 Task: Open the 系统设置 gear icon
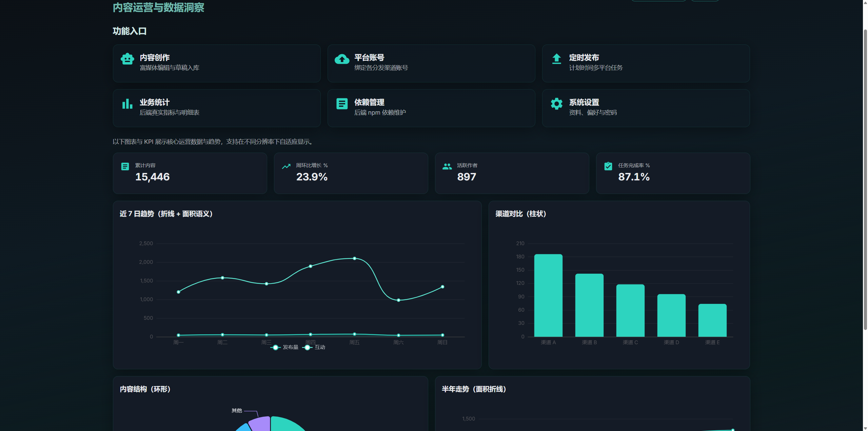coord(556,104)
